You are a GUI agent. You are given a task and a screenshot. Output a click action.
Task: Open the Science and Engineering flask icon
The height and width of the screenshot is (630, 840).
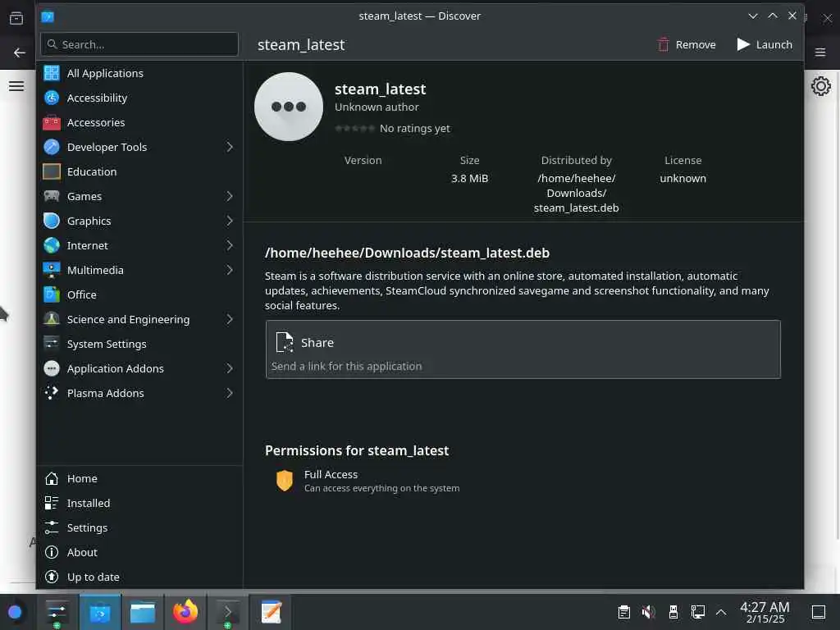pyautogui.click(x=52, y=319)
